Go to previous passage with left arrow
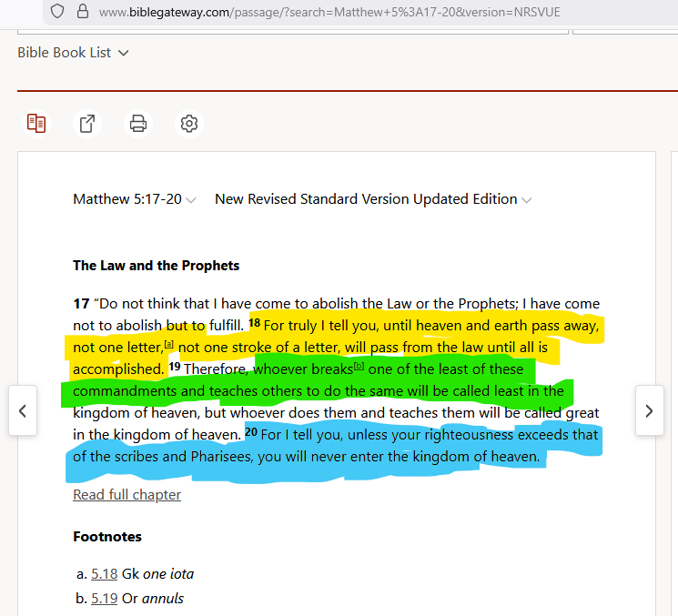 (23, 410)
